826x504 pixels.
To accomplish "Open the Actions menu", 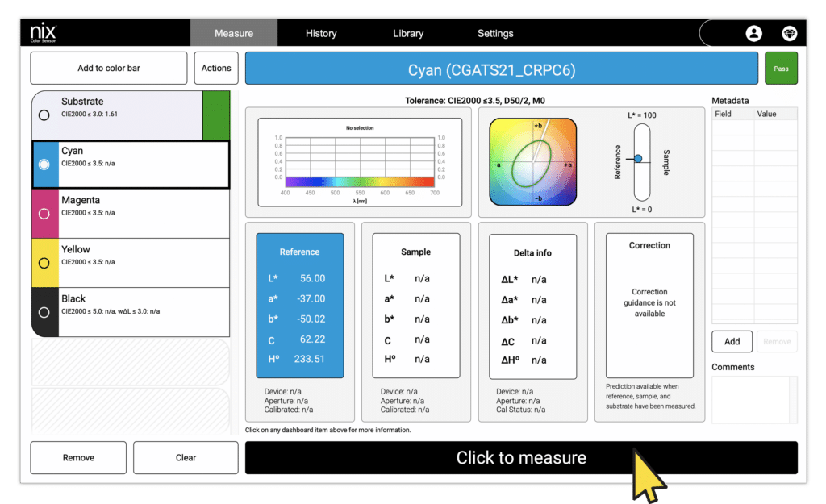I will pos(216,68).
